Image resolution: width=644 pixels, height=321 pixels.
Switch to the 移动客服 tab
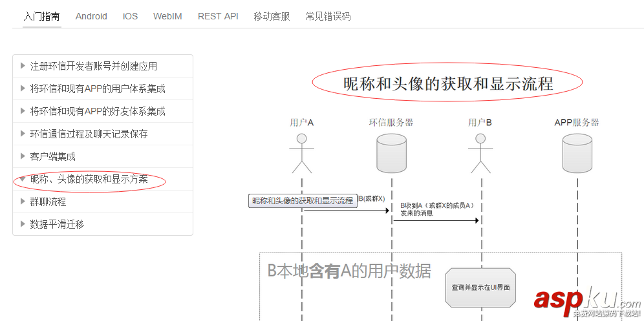pyautogui.click(x=272, y=16)
